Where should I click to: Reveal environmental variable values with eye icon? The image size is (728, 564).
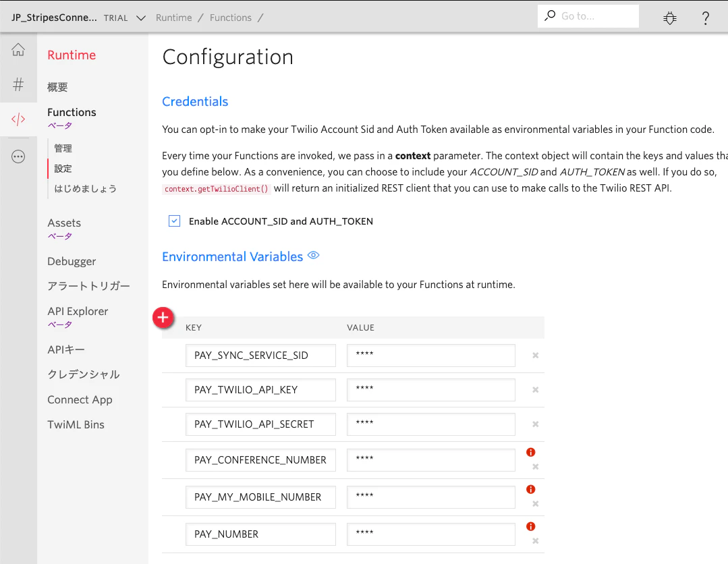click(313, 255)
